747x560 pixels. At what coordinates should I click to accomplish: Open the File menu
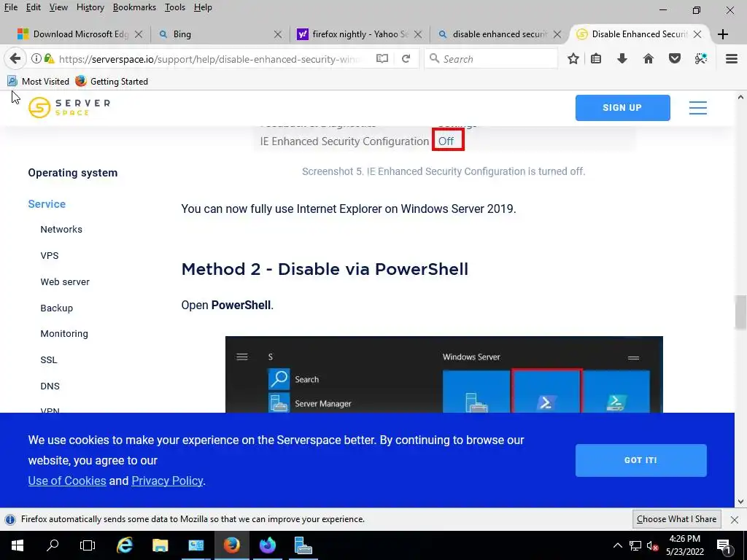click(x=10, y=7)
